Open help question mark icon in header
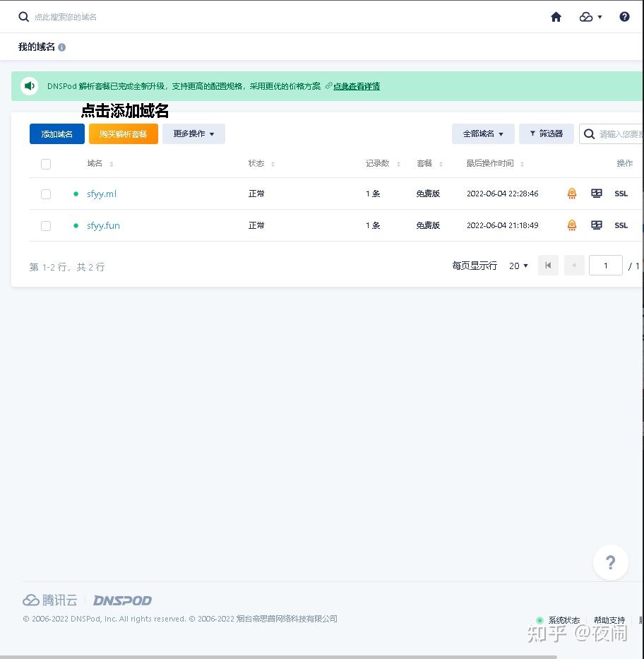Image resolution: width=644 pixels, height=659 pixels. (x=624, y=17)
